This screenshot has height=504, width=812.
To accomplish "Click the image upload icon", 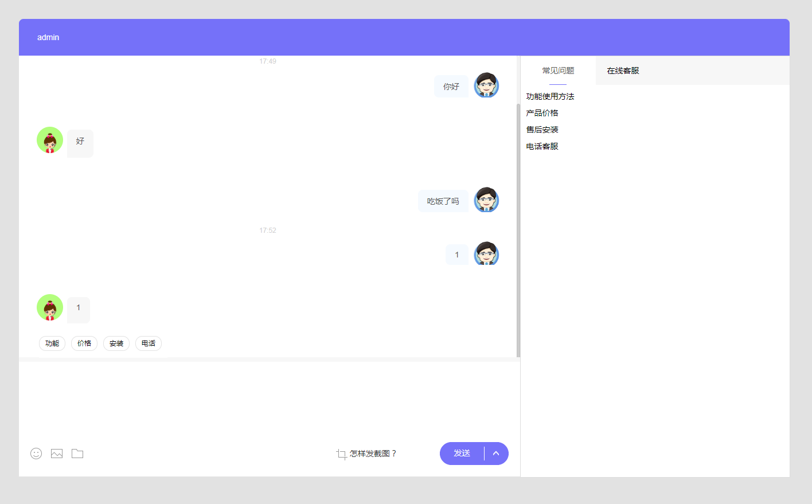I will tap(57, 454).
